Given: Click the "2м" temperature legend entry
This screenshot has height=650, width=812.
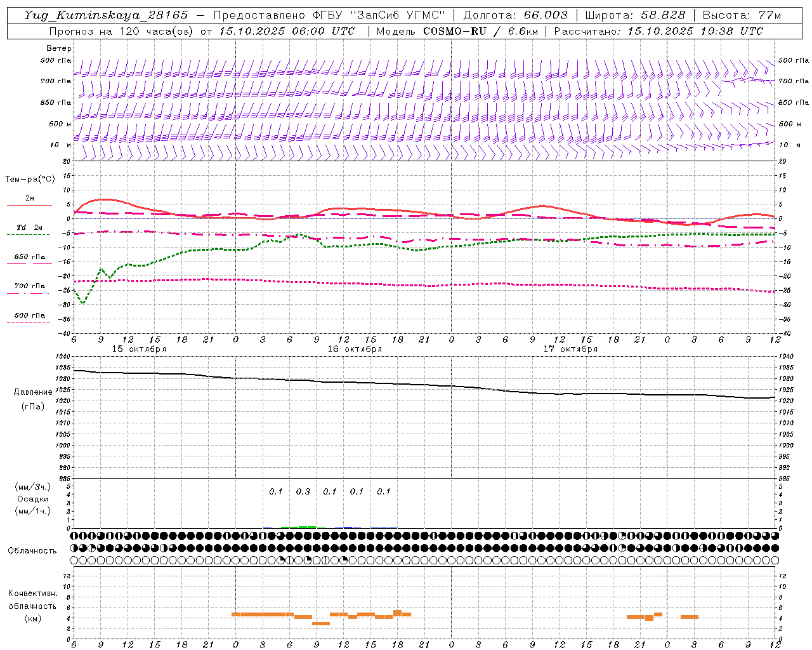Looking at the screenshot, I should tap(30, 198).
